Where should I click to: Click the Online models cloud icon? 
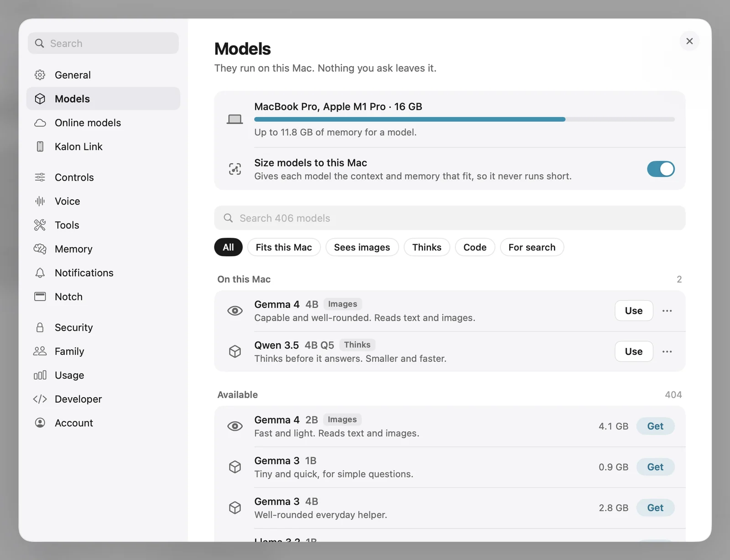(x=40, y=123)
